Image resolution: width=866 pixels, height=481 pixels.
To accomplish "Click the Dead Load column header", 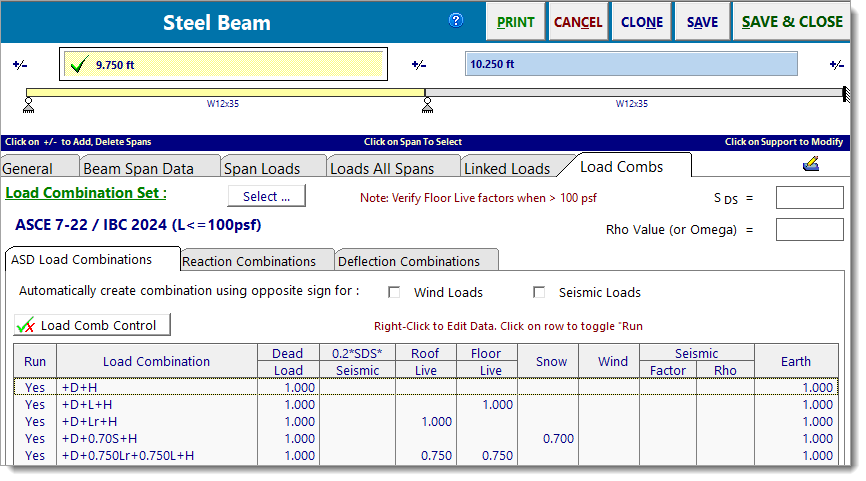I will click(x=288, y=362).
